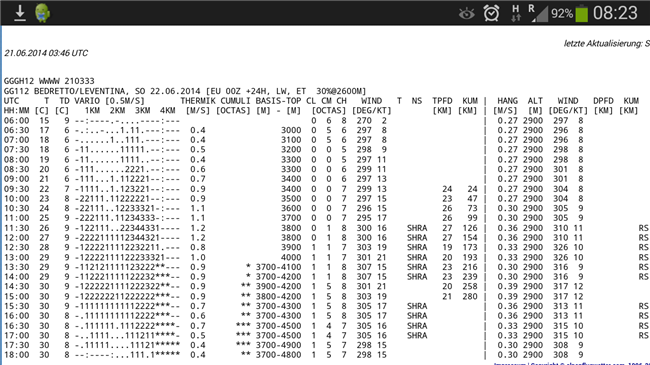650x365 pixels.
Task: Select the 14:30 time cell
Action: 17,287
